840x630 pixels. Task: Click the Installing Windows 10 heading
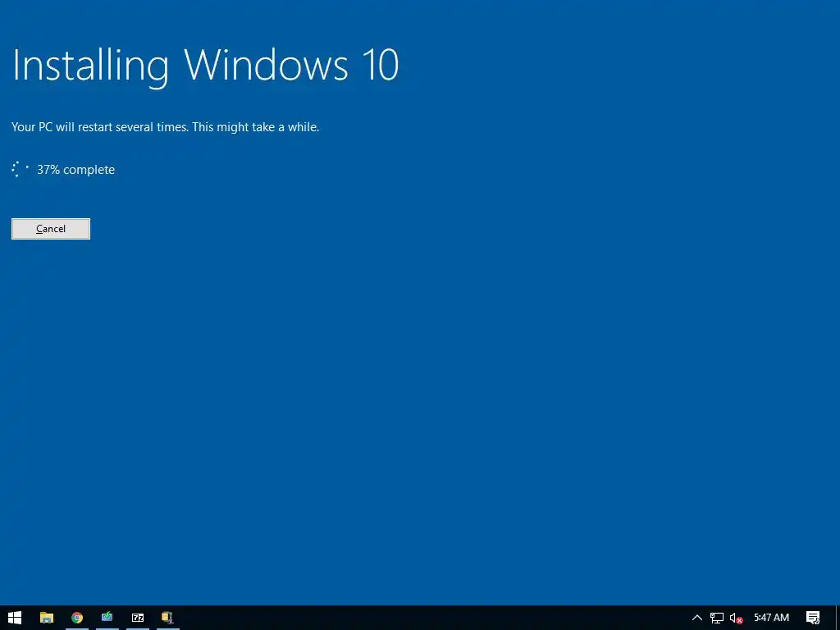[x=205, y=66]
